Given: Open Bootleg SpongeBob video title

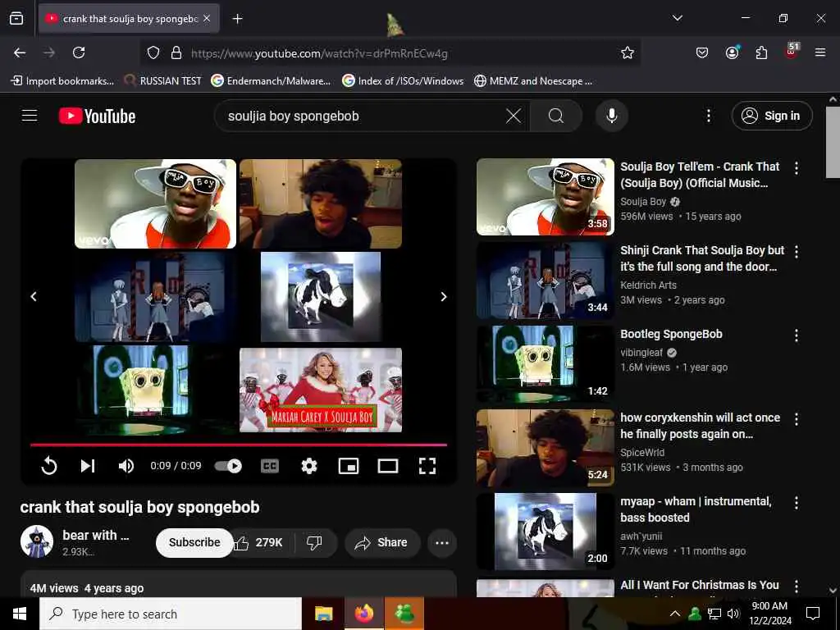Looking at the screenshot, I should pos(671,334).
